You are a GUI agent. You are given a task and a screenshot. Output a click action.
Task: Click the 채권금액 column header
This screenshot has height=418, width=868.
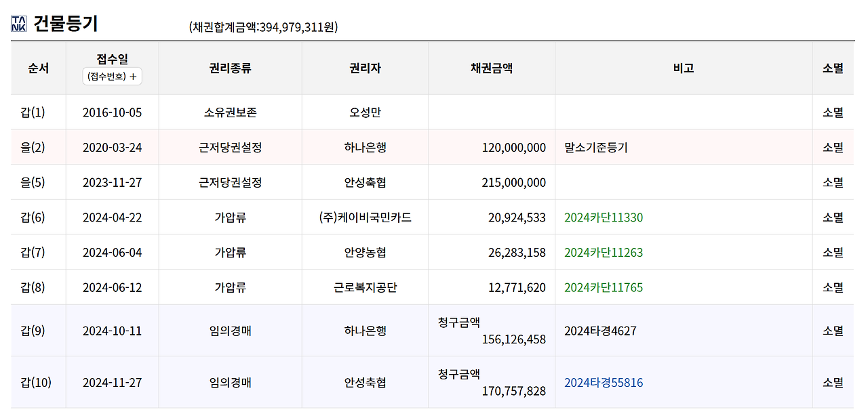(492, 68)
